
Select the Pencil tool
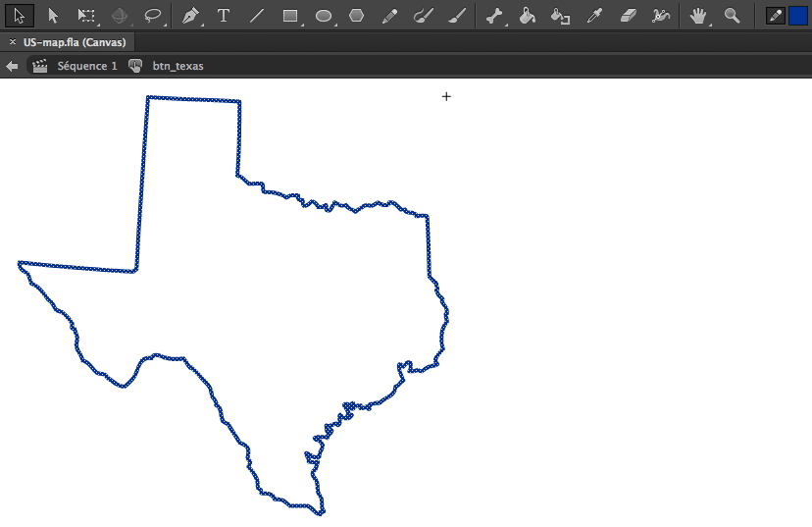pyautogui.click(x=389, y=16)
